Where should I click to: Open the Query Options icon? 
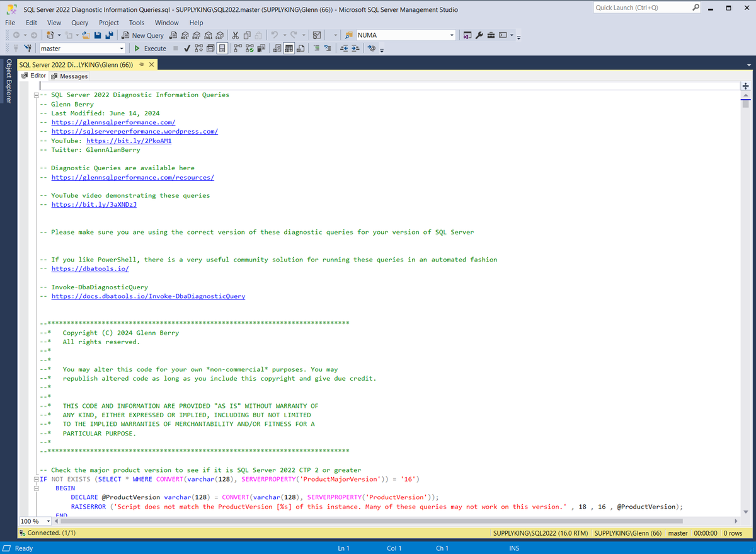(210, 49)
